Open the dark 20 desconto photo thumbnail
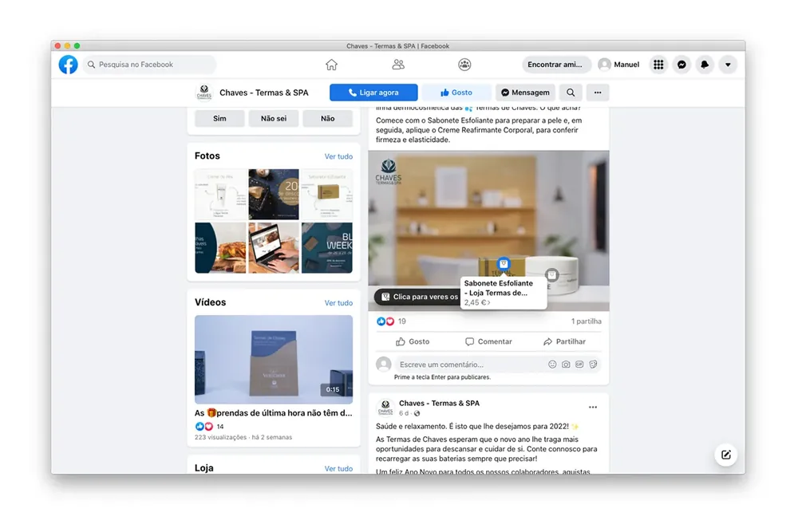798x532 pixels. click(x=274, y=195)
